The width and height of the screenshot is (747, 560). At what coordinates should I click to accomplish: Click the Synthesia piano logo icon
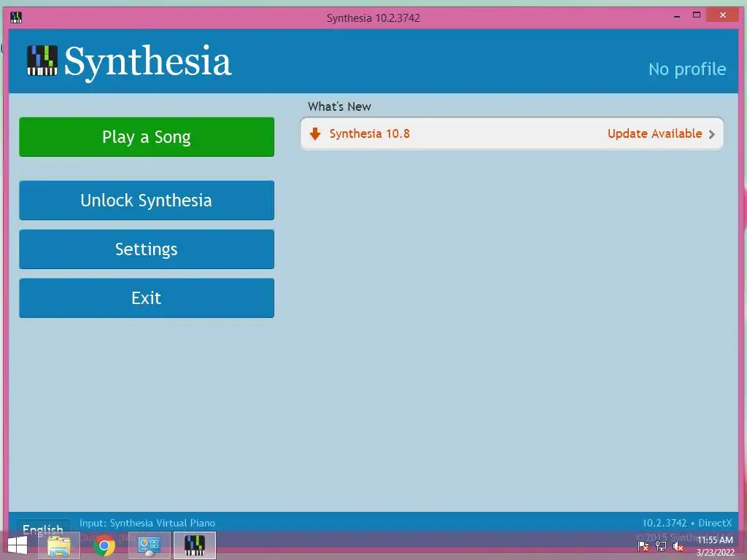click(42, 61)
